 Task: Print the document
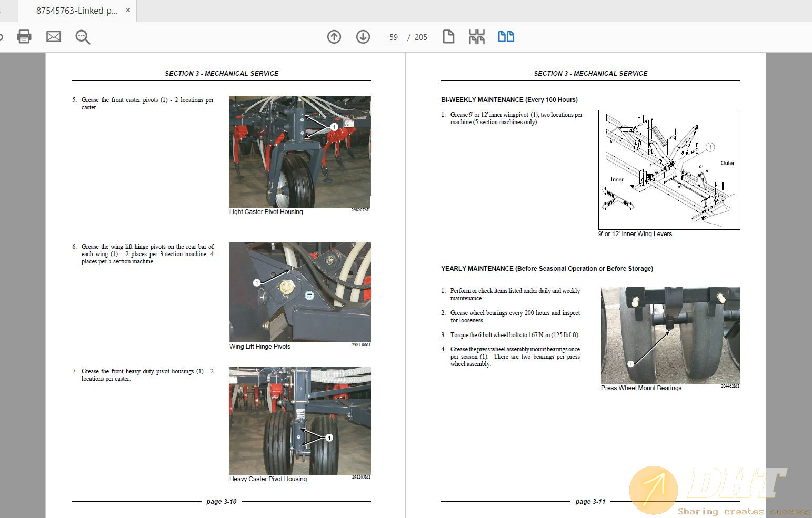24,36
